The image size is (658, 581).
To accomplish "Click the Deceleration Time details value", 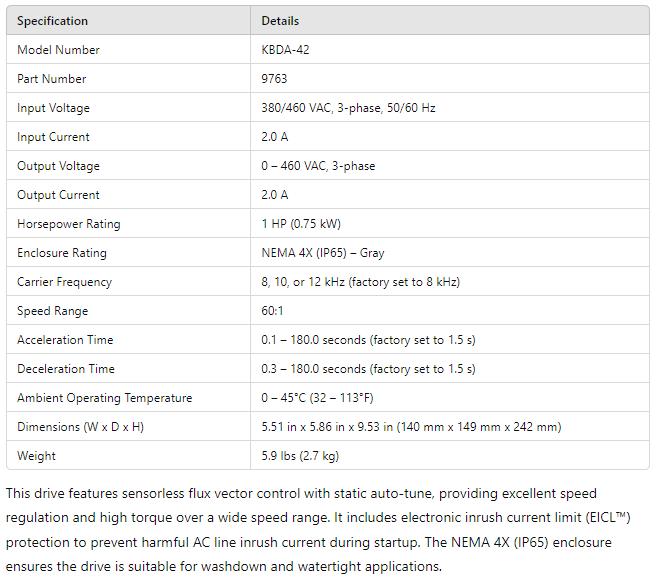I will coord(368,369).
